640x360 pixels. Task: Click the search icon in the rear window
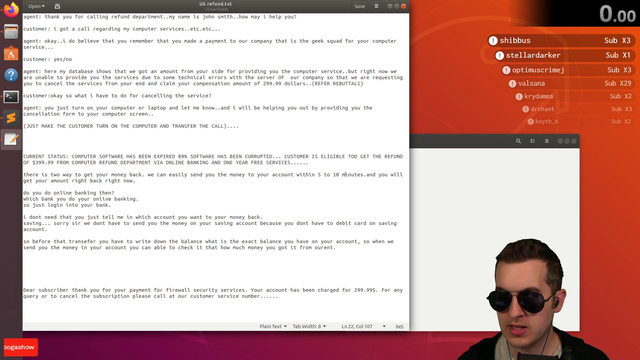click(x=518, y=141)
